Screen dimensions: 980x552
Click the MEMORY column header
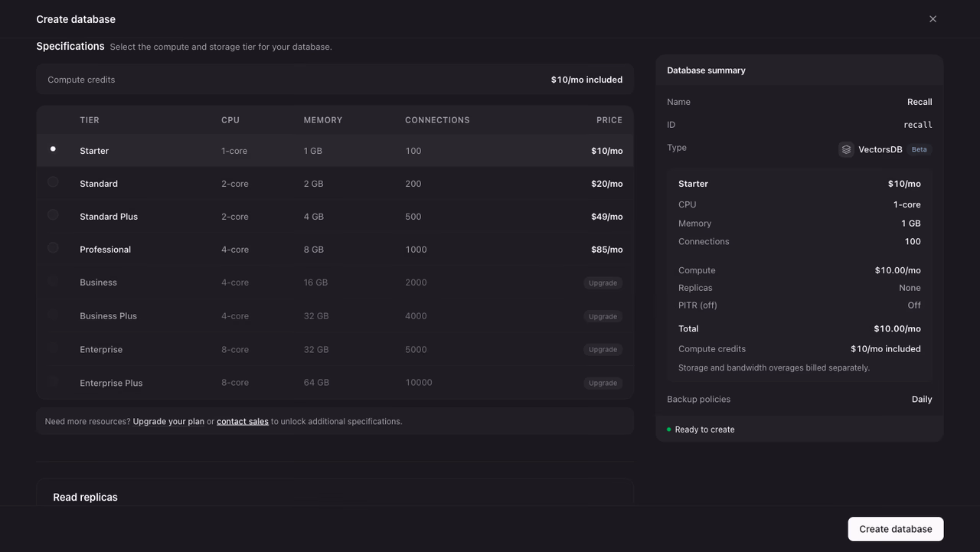pos(323,120)
